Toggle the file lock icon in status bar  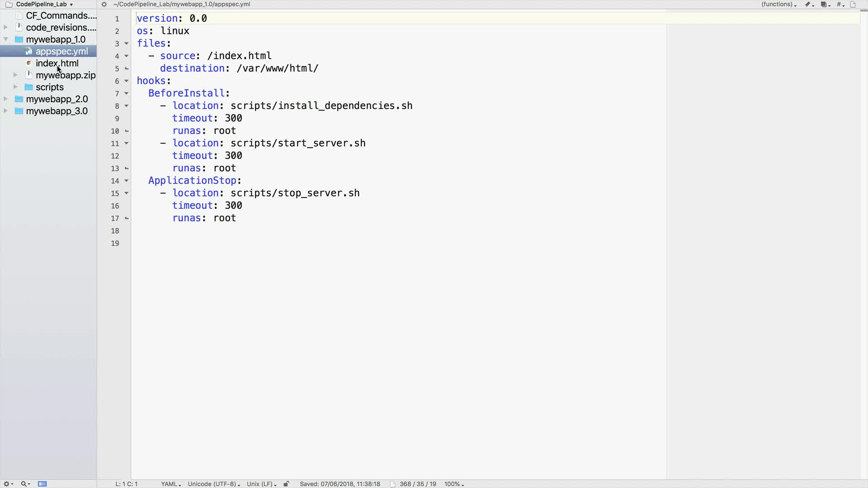(286, 484)
